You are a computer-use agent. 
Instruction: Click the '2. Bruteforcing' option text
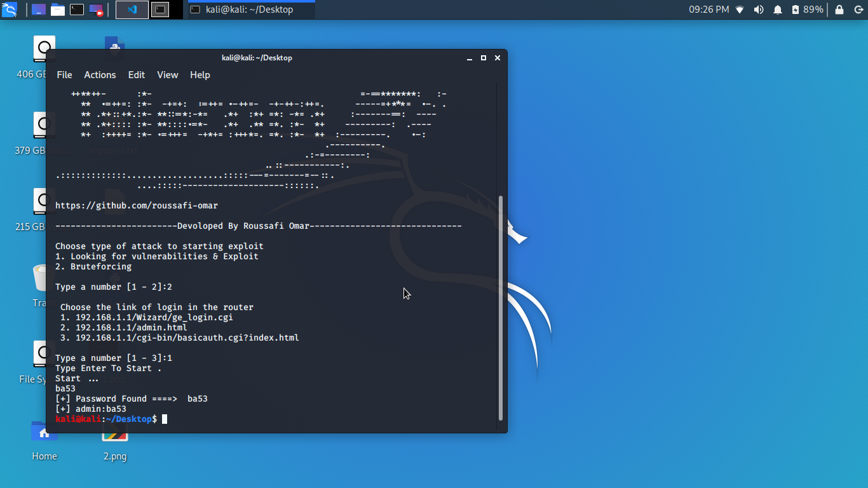[93, 267]
